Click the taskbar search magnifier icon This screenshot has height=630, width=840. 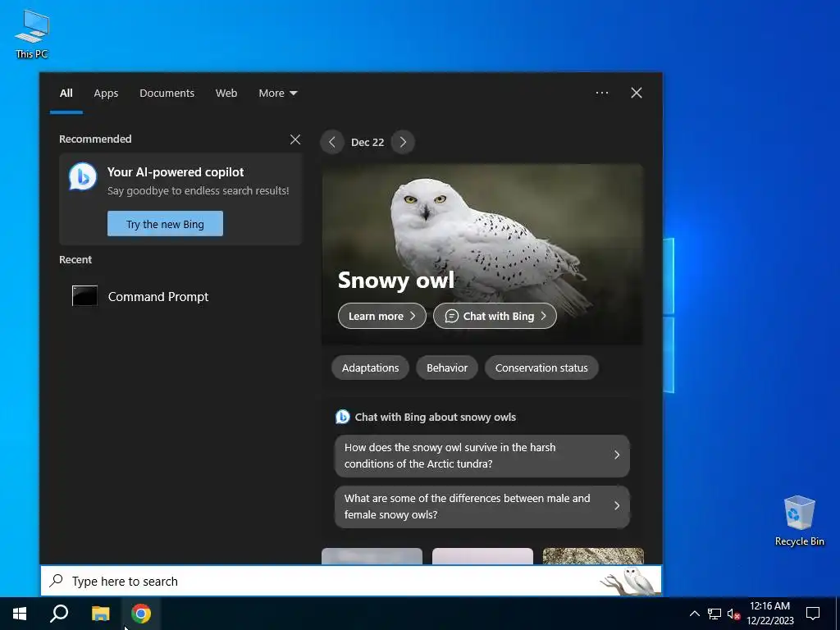pos(59,614)
